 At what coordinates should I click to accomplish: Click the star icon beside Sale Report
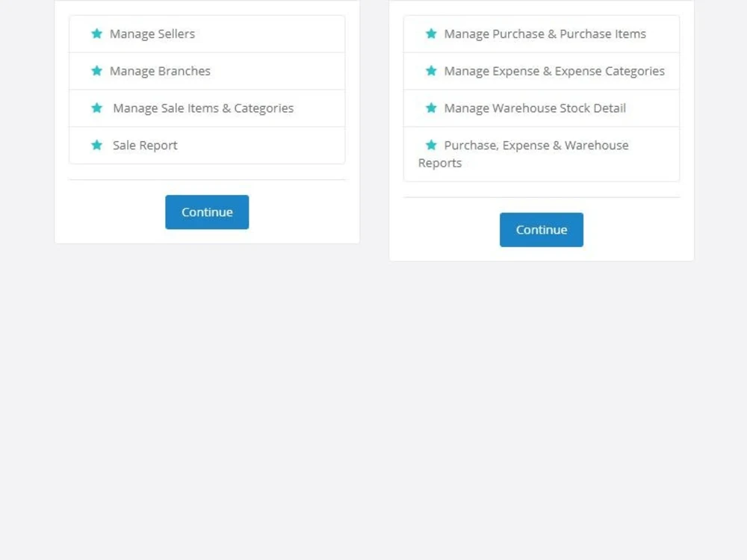[98, 145]
